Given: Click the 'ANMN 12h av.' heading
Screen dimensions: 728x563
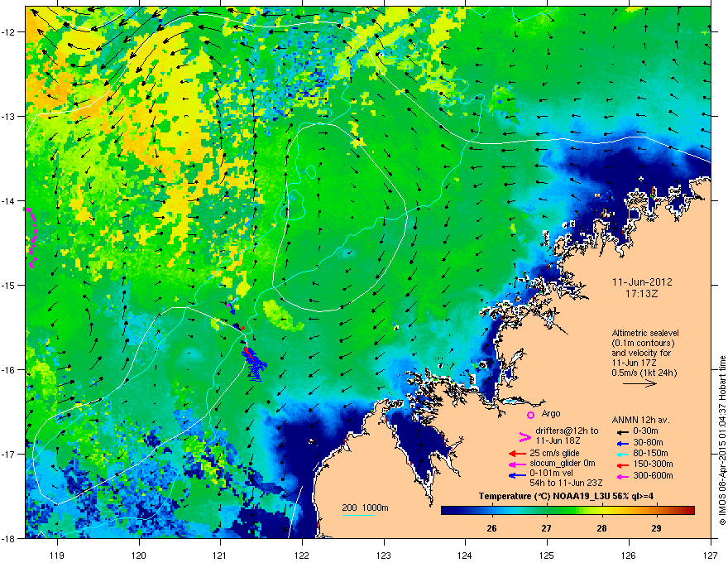Looking at the screenshot, I should tap(640, 420).
